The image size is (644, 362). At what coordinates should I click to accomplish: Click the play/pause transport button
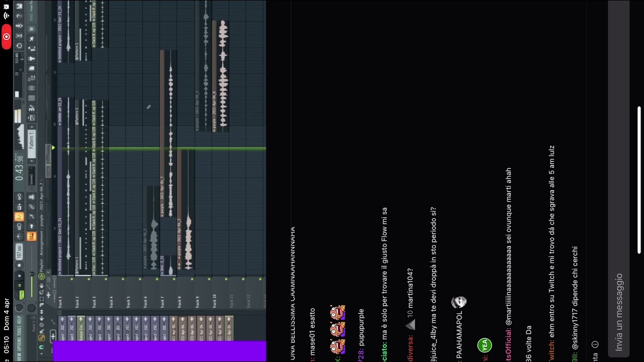pos(20,285)
